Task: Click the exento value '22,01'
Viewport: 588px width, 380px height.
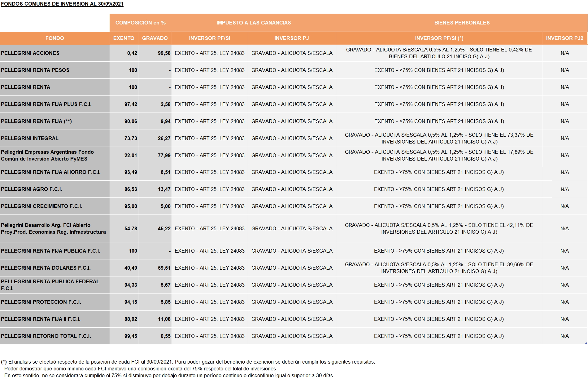Action: (131, 155)
